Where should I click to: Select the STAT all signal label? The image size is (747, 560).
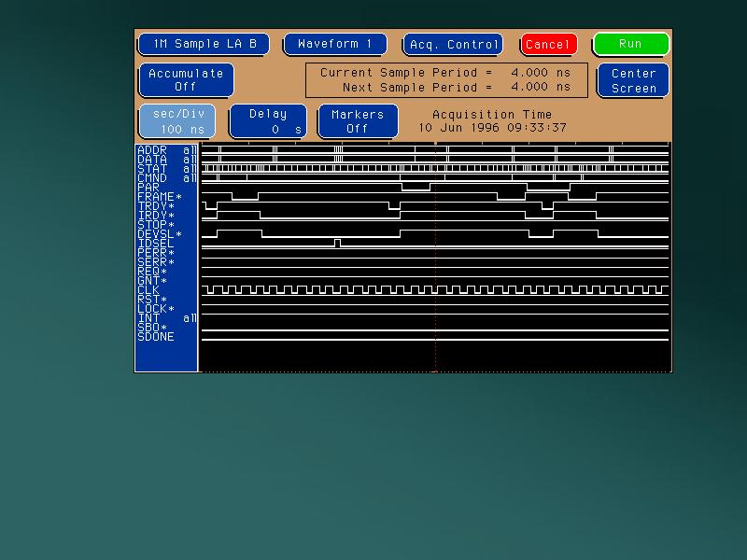(166, 169)
